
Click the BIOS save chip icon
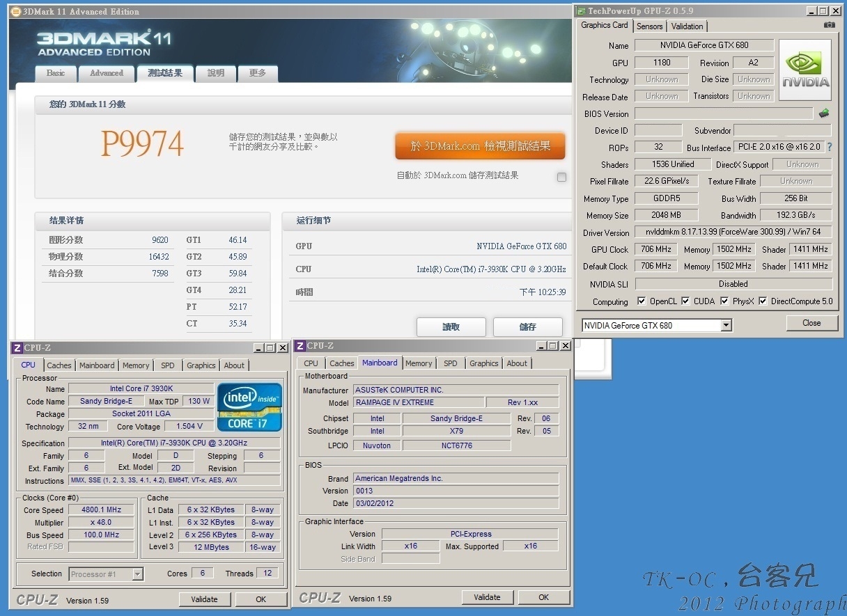click(x=824, y=113)
